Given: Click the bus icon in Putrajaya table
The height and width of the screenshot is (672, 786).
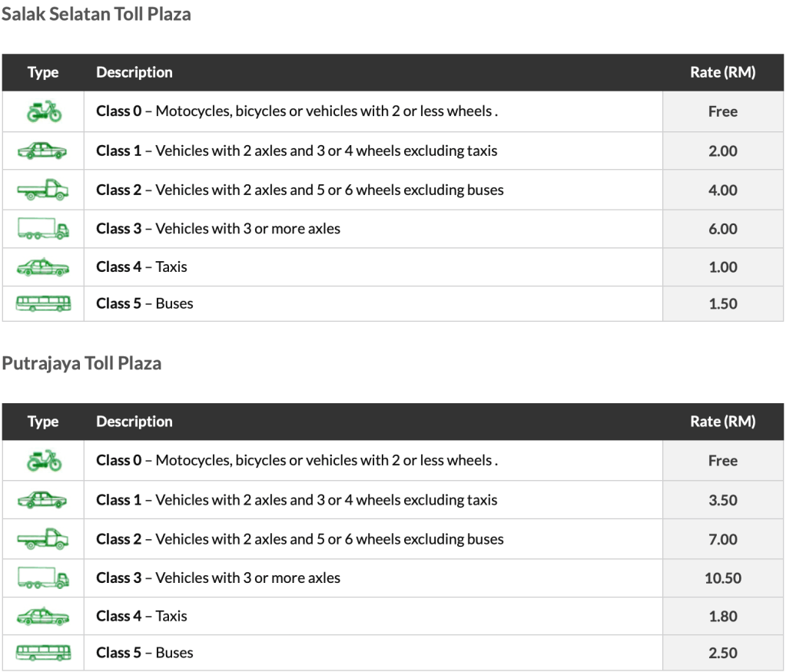Looking at the screenshot, I should coord(43,653).
